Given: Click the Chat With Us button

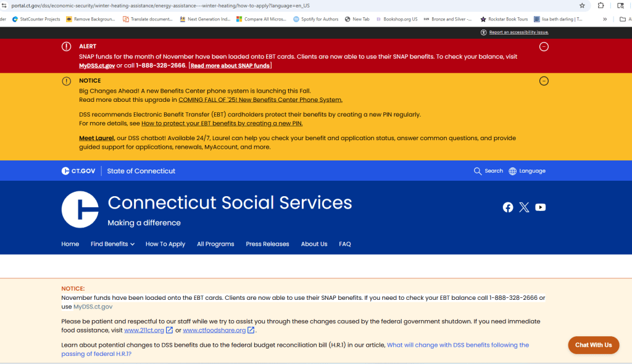Looking at the screenshot, I should click(x=593, y=345).
